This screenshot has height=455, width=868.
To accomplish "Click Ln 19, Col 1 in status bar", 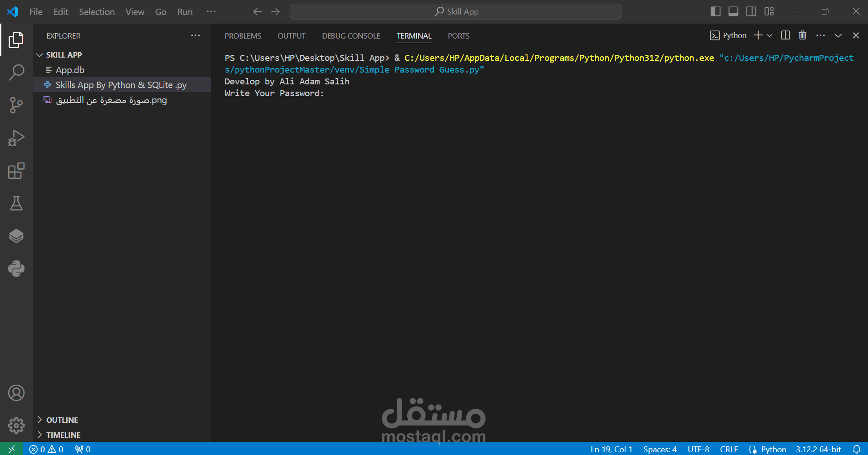I will [612, 449].
